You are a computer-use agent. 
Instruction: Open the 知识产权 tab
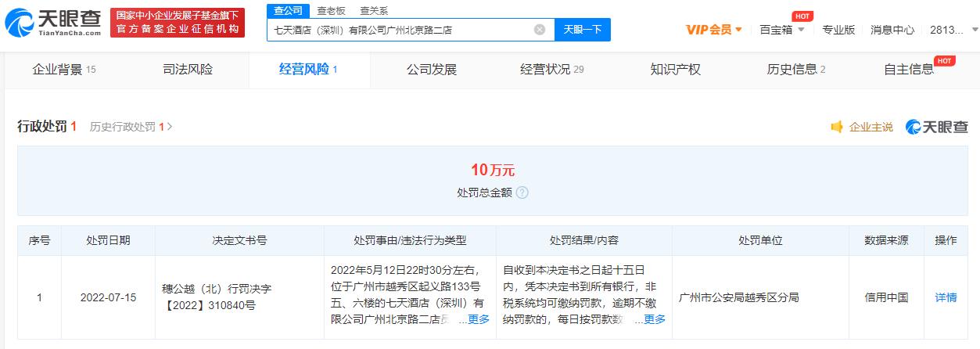pos(675,70)
